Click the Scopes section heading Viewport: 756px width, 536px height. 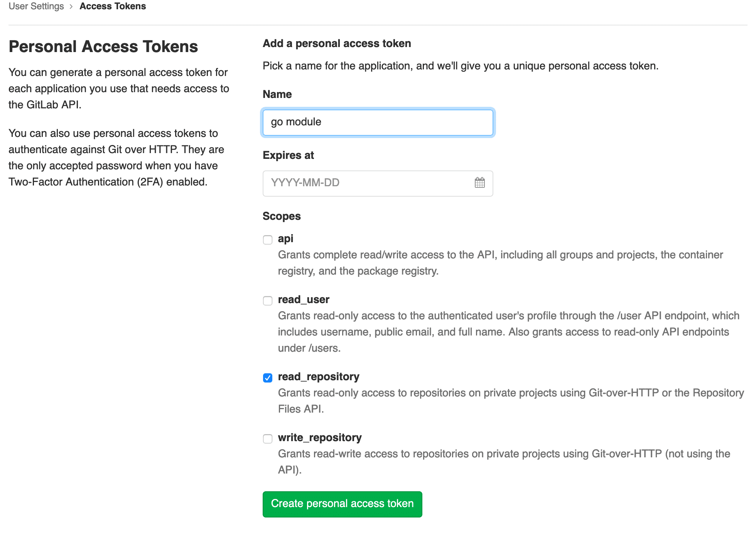(281, 216)
